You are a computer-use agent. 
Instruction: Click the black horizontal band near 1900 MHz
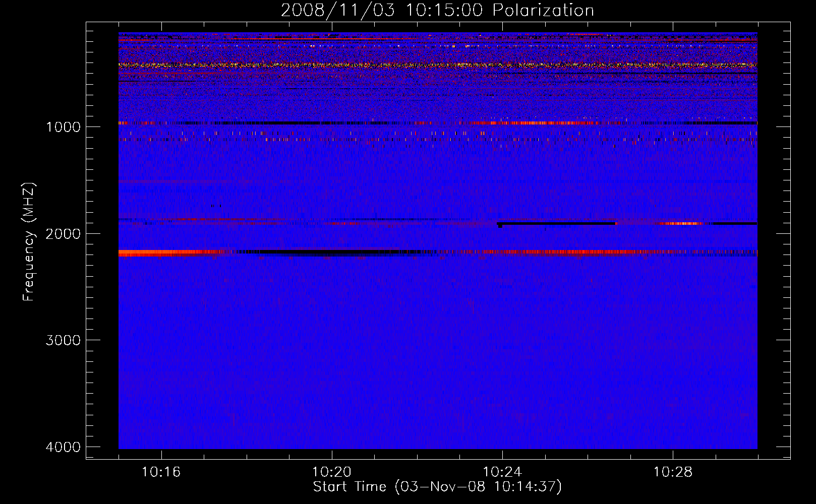click(557, 223)
